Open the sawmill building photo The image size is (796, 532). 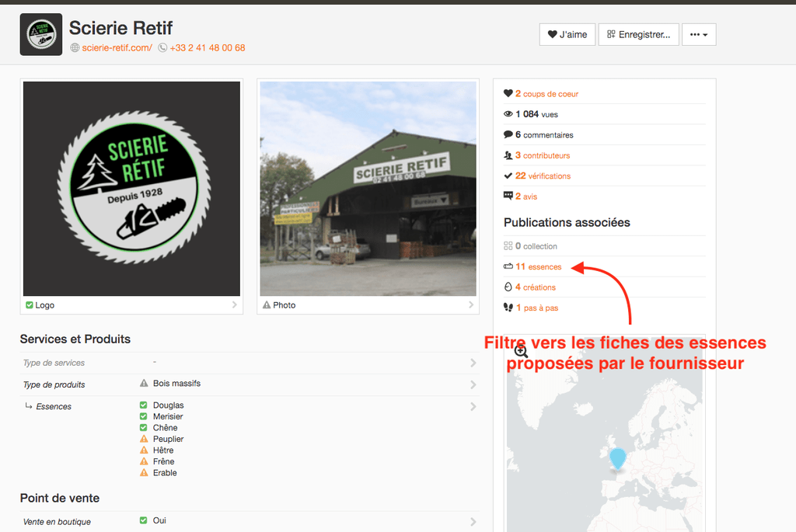[x=368, y=189]
